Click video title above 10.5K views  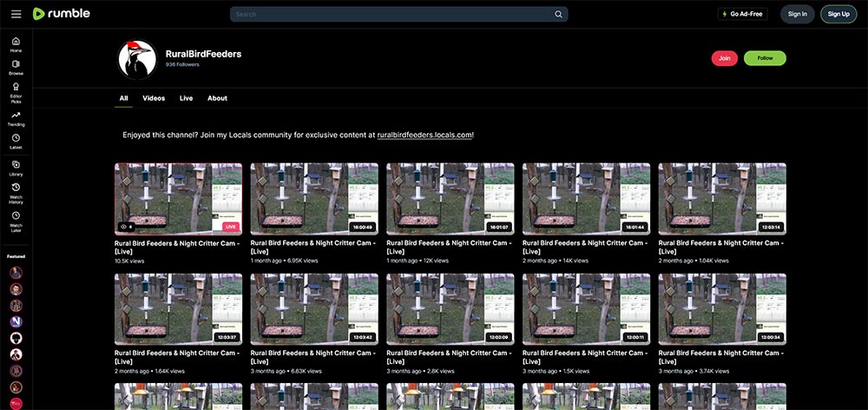point(177,247)
